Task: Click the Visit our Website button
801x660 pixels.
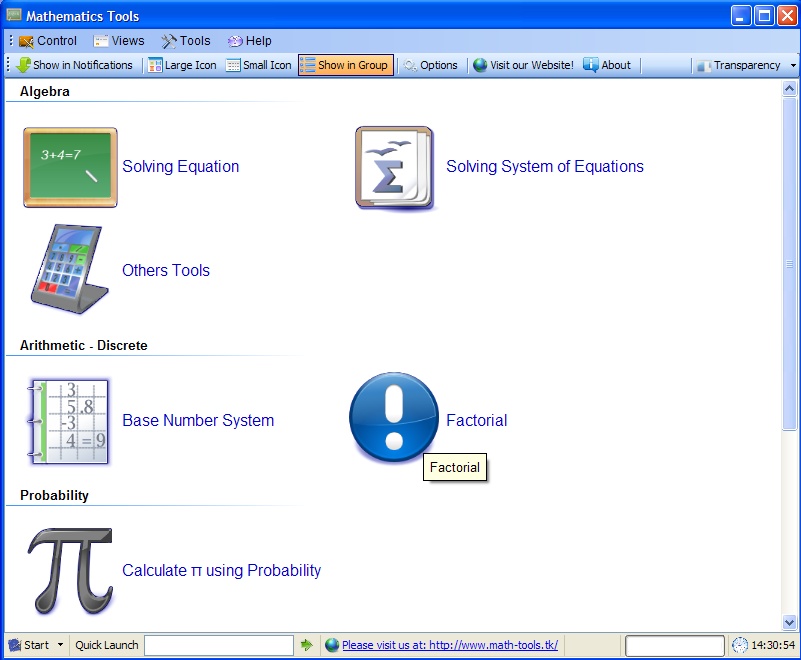Action: point(523,65)
